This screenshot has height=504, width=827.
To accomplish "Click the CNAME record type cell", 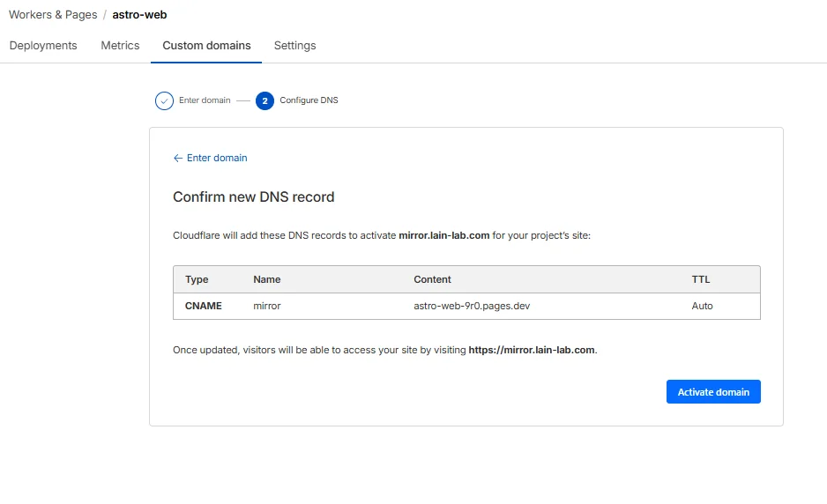I will (204, 306).
